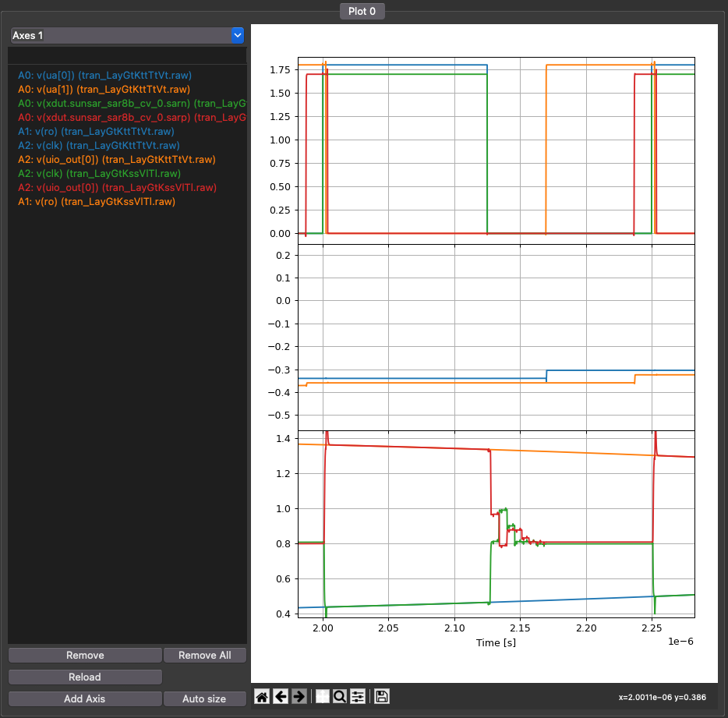Open the Axes 1 dropdown

[127, 36]
